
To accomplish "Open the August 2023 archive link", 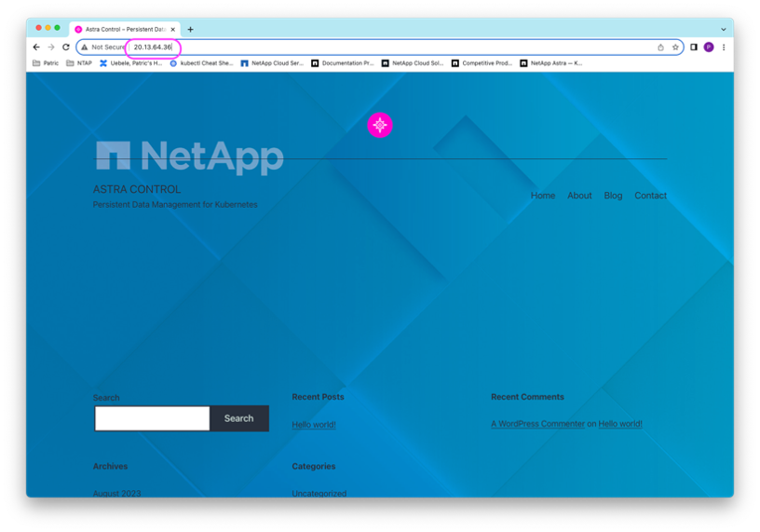I will coord(116,493).
